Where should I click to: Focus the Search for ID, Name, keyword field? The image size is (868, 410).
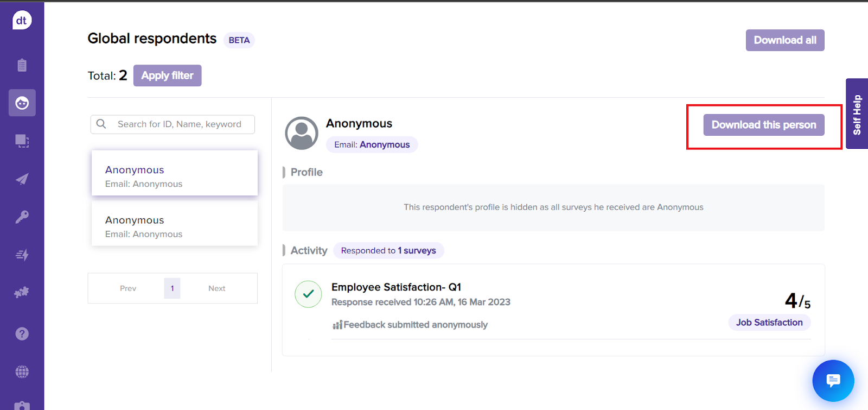(179, 124)
